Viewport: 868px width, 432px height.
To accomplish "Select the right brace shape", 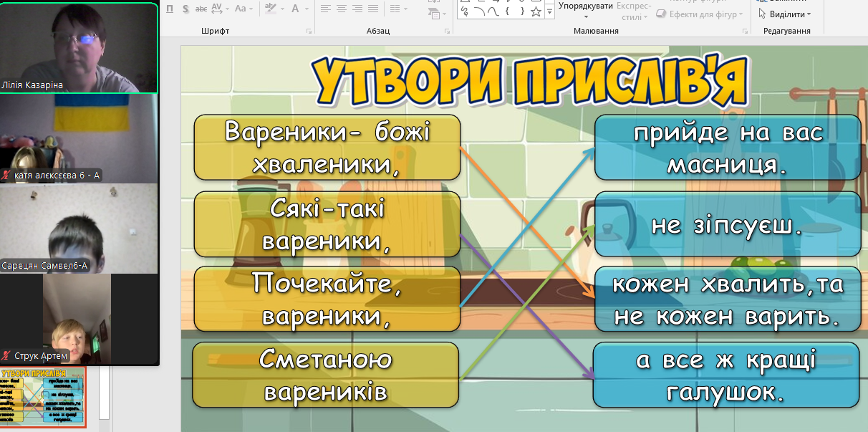I will pyautogui.click(x=522, y=11).
